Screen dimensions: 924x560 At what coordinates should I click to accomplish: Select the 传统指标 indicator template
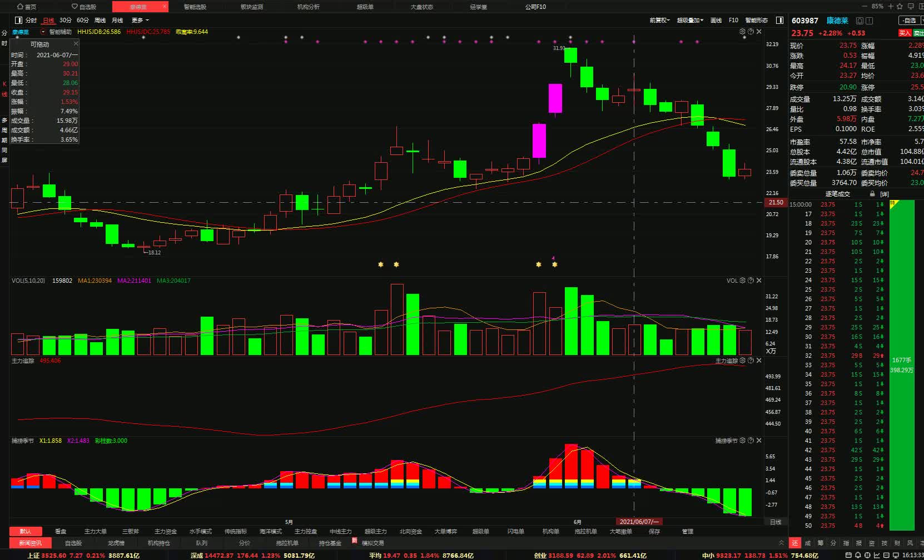(x=235, y=532)
